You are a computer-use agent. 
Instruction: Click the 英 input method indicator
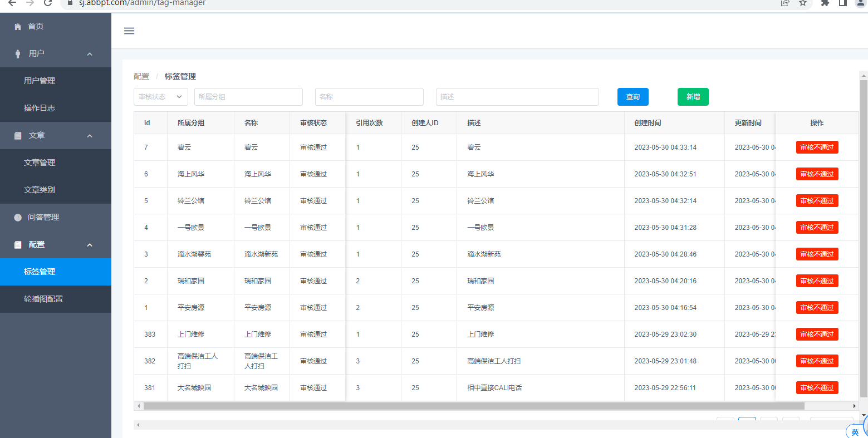pyautogui.click(x=855, y=432)
